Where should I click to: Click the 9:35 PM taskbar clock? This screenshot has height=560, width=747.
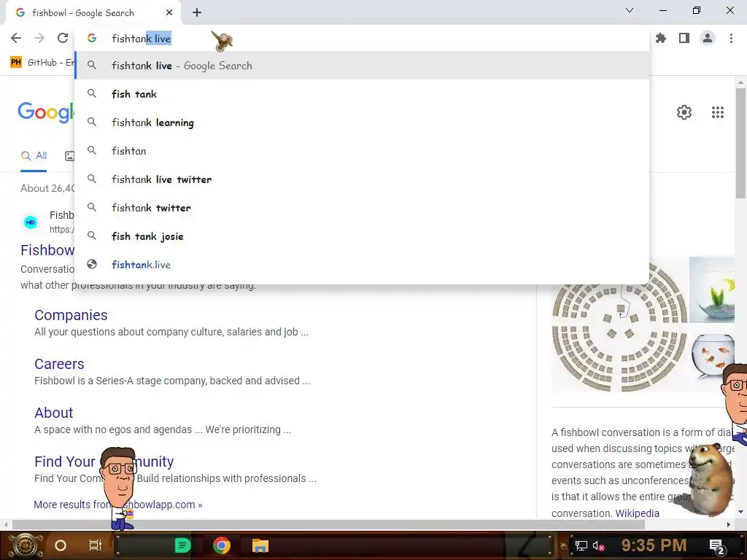tap(654, 545)
